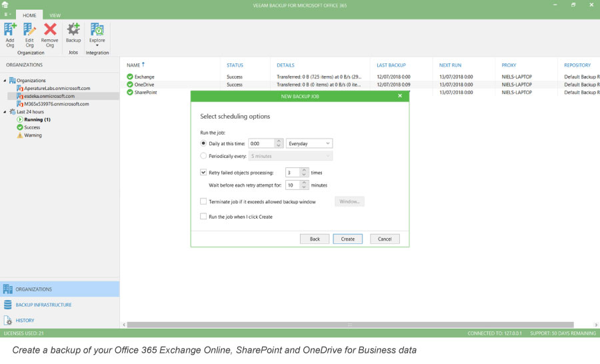Open BACKUP INFRASTRUCTURE navigation section
600x364 pixels.
[x=60, y=305]
